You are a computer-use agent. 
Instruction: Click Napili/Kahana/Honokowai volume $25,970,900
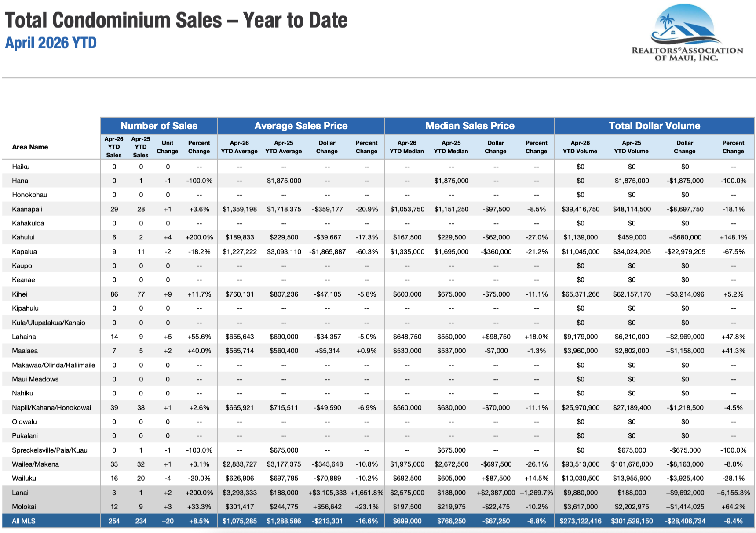(x=581, y=408)
